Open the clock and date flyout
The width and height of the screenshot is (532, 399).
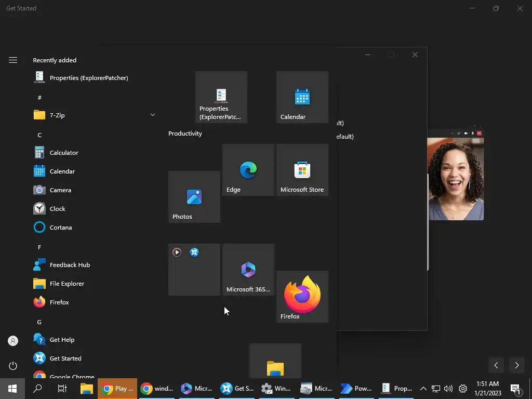(x=487, y=389)
